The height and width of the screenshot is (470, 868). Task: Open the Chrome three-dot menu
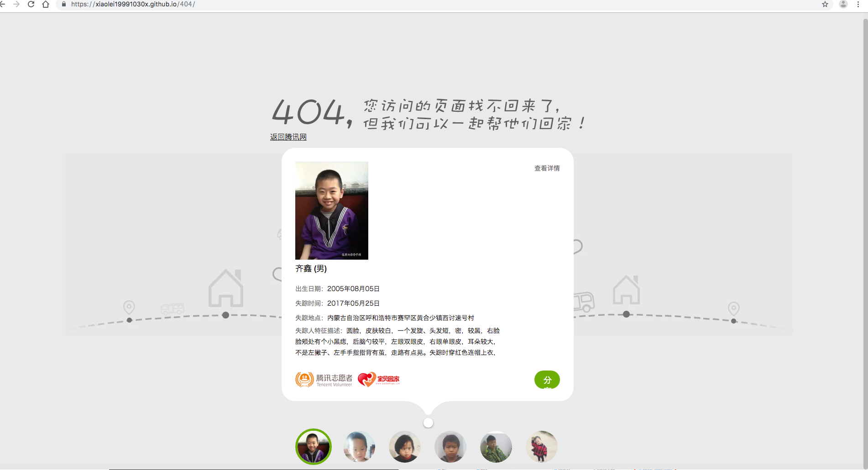point(858,5)
